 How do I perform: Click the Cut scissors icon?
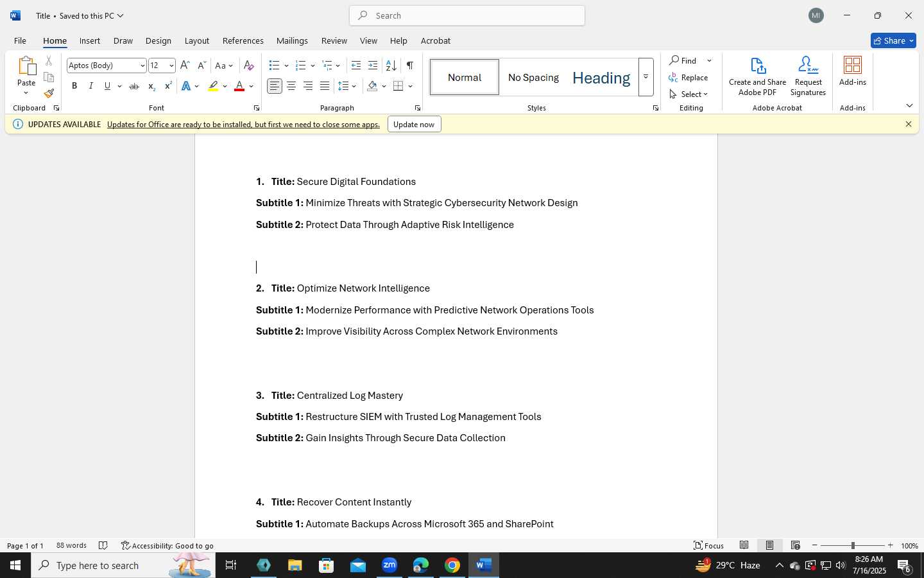[x=49, y=61]
